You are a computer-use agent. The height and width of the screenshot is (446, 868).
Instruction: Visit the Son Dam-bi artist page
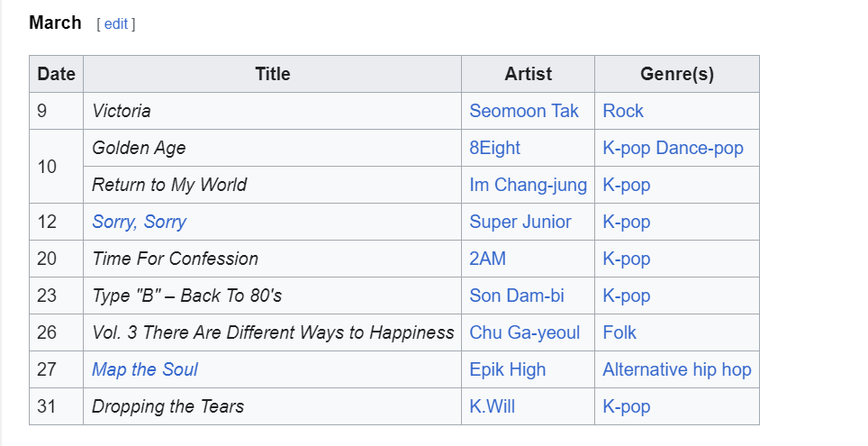point(517,296)
